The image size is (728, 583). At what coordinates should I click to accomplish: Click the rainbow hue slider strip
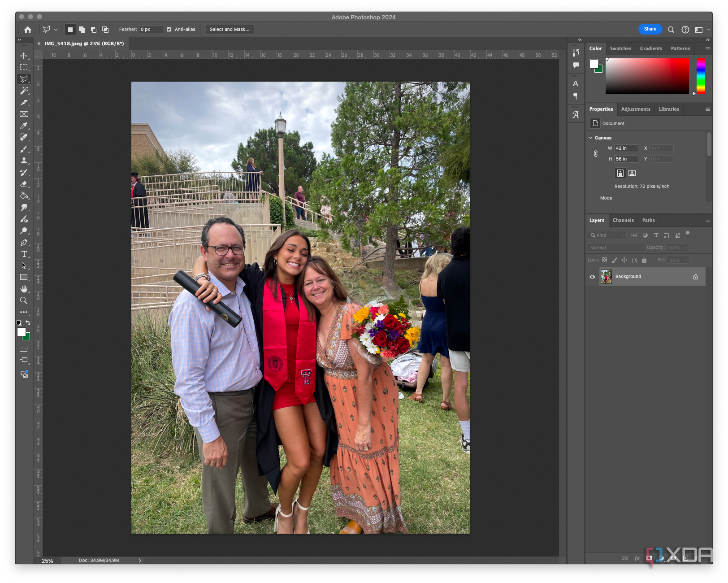coord(701,76)
